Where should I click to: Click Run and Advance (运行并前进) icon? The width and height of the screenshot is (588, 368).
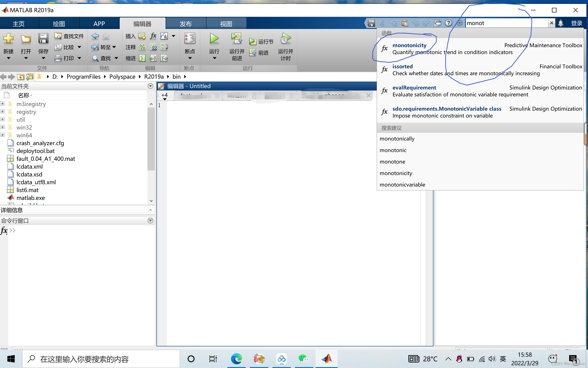pos(237,38)
